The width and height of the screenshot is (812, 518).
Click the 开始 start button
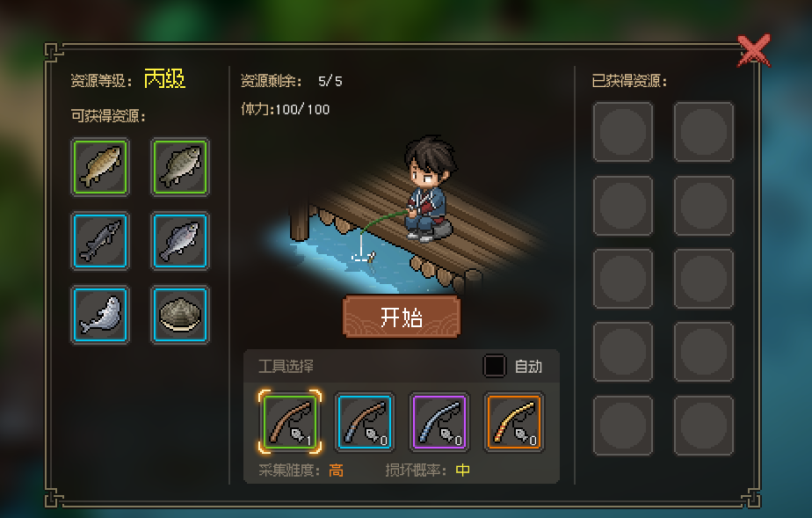[402, 317]
